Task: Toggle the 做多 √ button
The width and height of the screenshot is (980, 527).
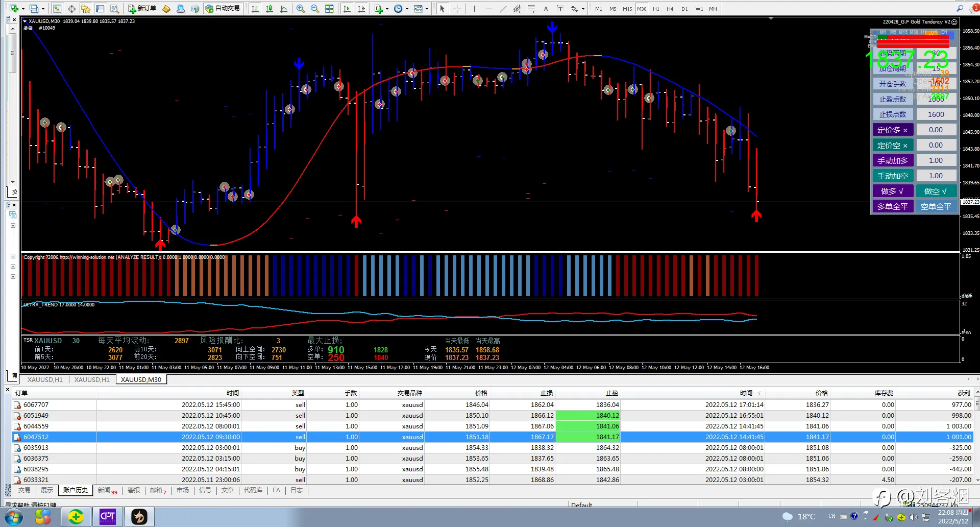Action: coord(892,191)
